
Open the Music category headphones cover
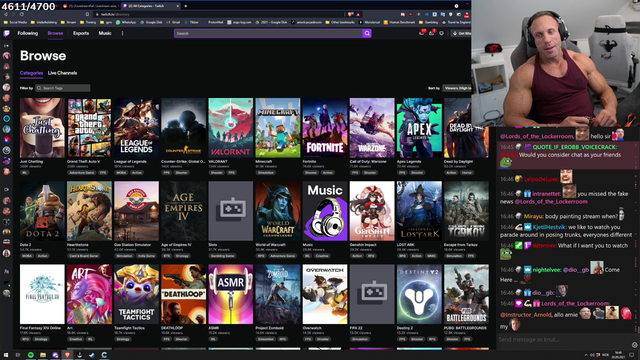pos(325,211)
